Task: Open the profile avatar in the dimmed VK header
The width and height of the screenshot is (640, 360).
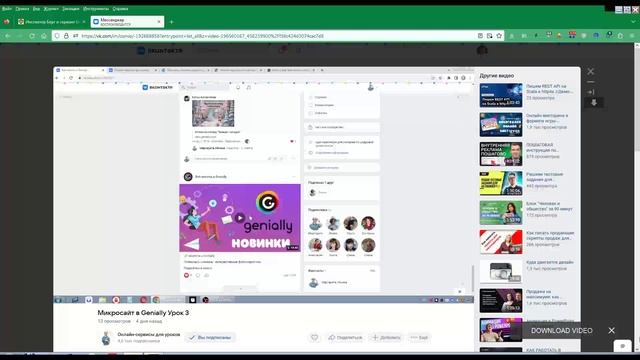Action: 482,50
